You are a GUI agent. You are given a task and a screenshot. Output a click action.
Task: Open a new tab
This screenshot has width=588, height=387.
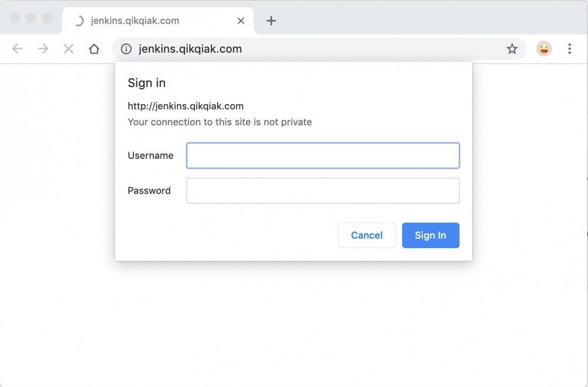[x=271, y=21]
